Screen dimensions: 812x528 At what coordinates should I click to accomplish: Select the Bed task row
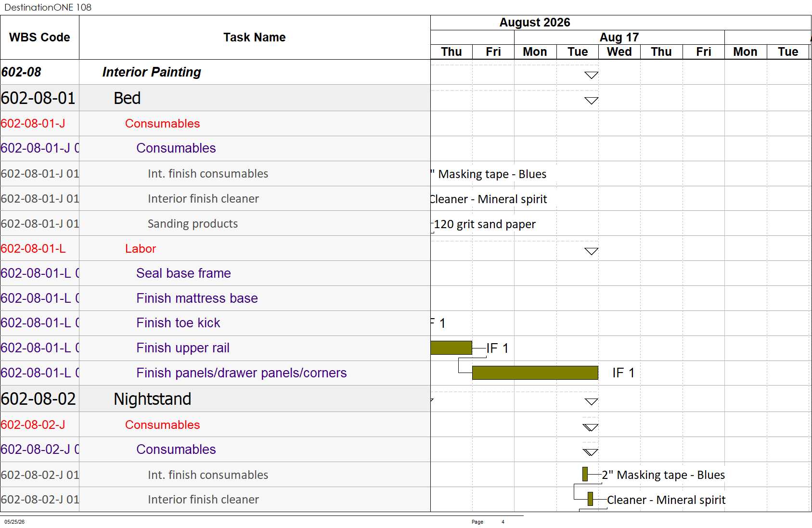click(215, 98)
